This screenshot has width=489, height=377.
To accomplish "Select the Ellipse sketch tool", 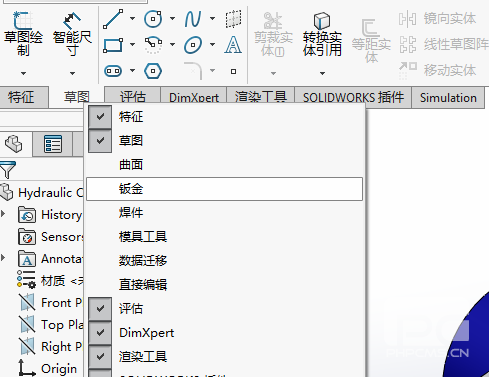I will tap(193, 45).
